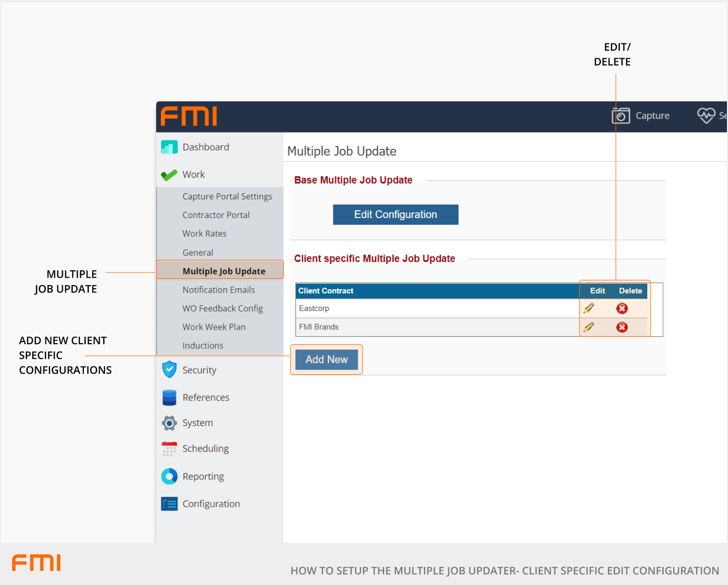
Task: Expand the System menu section
Action: pyautogui.click(x=197, y=423)
